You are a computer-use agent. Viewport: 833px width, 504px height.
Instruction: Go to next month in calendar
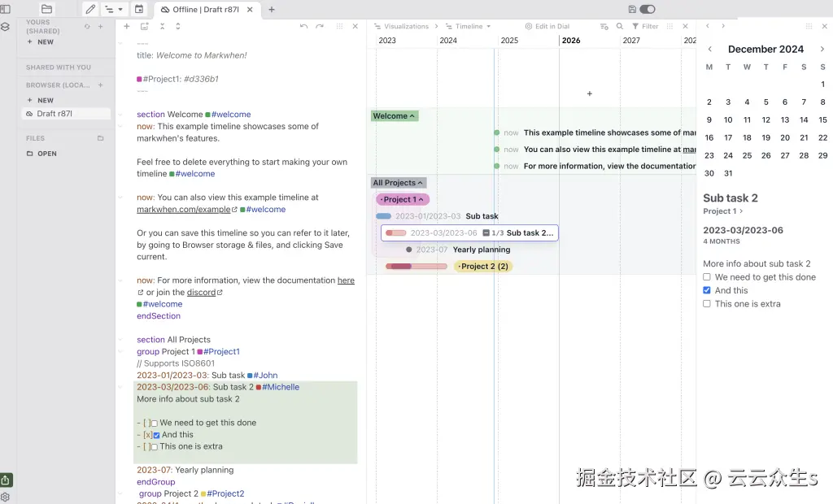point(822,49)
